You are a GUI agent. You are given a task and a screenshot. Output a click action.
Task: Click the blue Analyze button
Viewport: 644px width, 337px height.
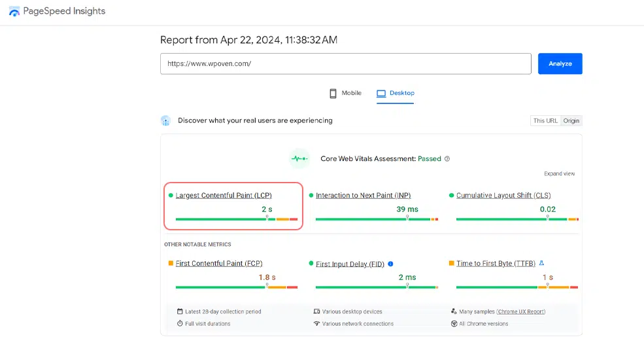(x=560, y=63)
